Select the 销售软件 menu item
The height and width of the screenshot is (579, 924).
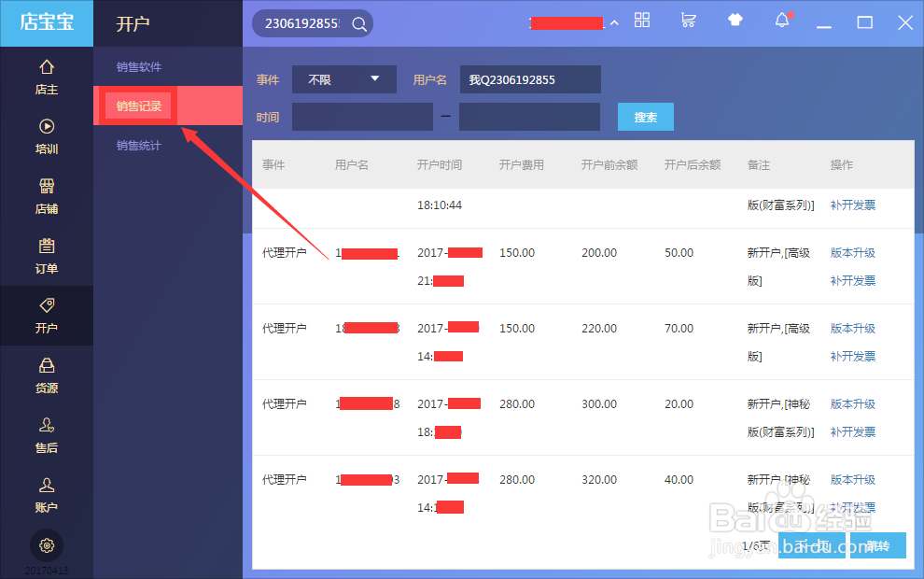coord(139,66)
